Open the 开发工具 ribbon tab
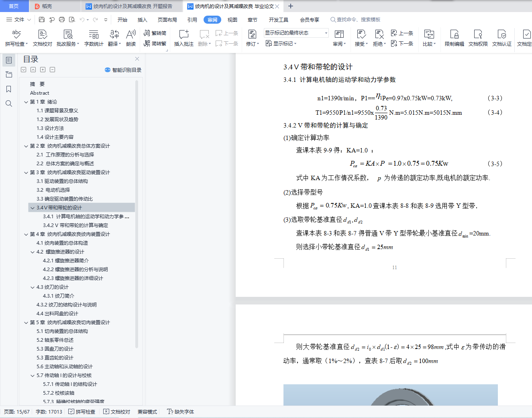Viewport: 532px width, 418px height. 279,20
